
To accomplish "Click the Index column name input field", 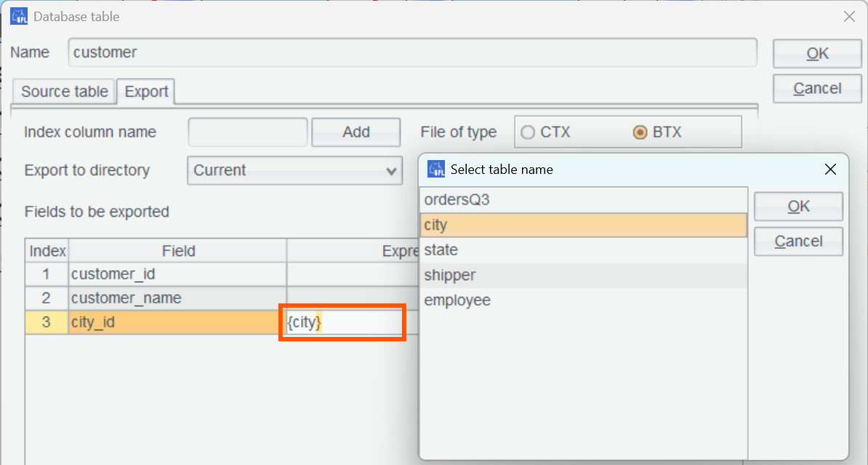I will [x=247, y=132].
